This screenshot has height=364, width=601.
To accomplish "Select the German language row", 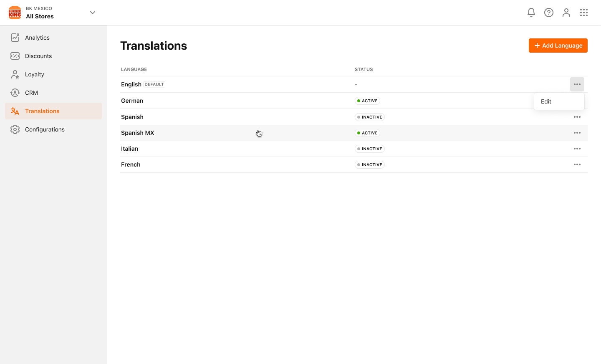I will [354, 101].
